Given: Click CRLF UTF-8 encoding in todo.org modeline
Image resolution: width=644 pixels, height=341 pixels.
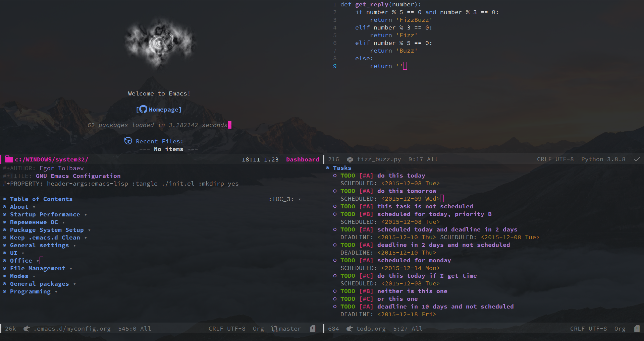Looking at the screenshot, I should click(588, 329).
